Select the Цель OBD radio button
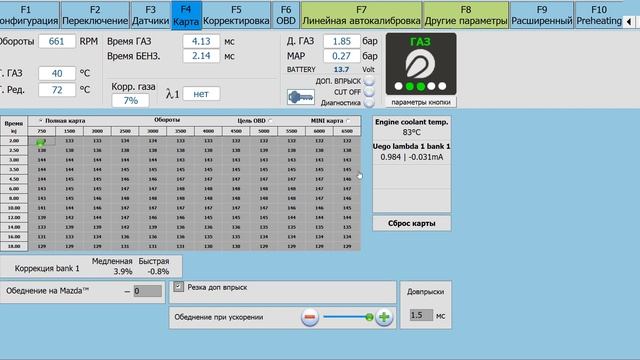 click(x=271, y=121)
